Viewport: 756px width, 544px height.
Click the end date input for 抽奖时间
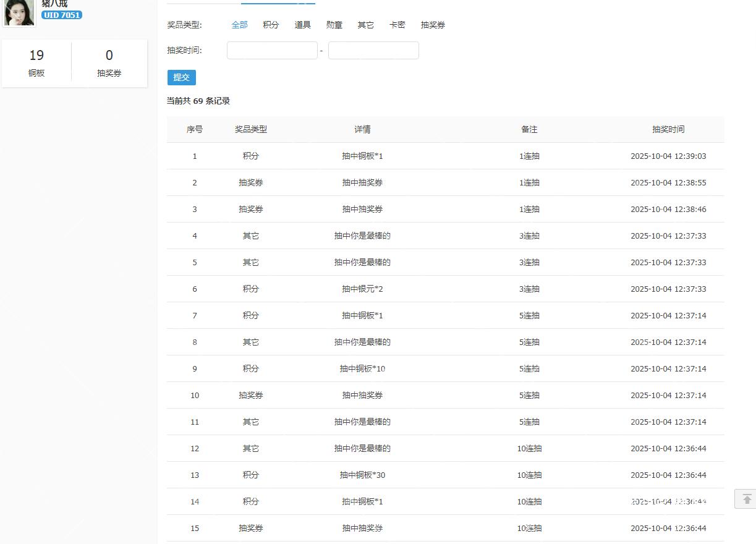coord(373,51)
